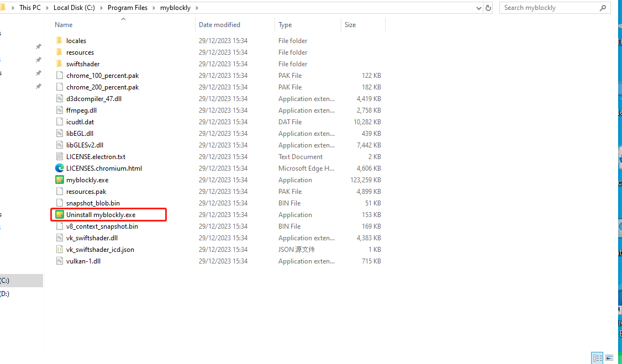Select file name d3dcompiler_47.dll
The height and width of the screenshot is (364, 622).
pyautogui.click(x=94, y=99)
